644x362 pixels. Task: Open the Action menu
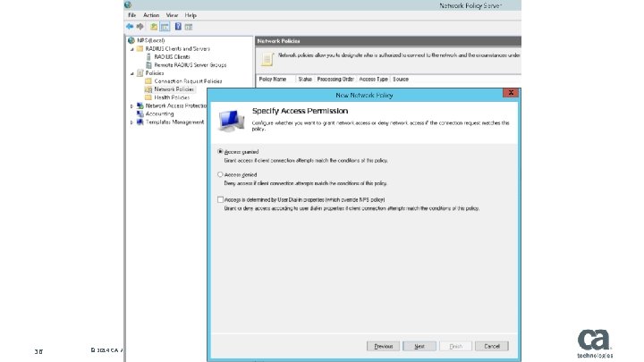(151, 15)
